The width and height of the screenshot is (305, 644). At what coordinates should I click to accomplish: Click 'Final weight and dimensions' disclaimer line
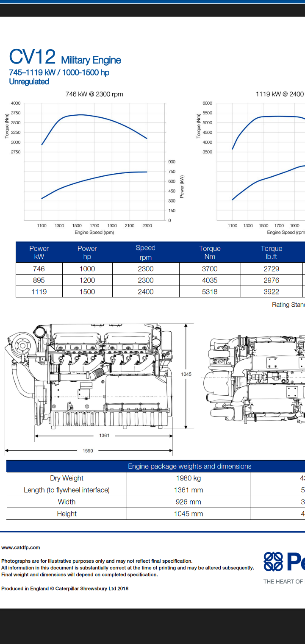pos(80,575)
